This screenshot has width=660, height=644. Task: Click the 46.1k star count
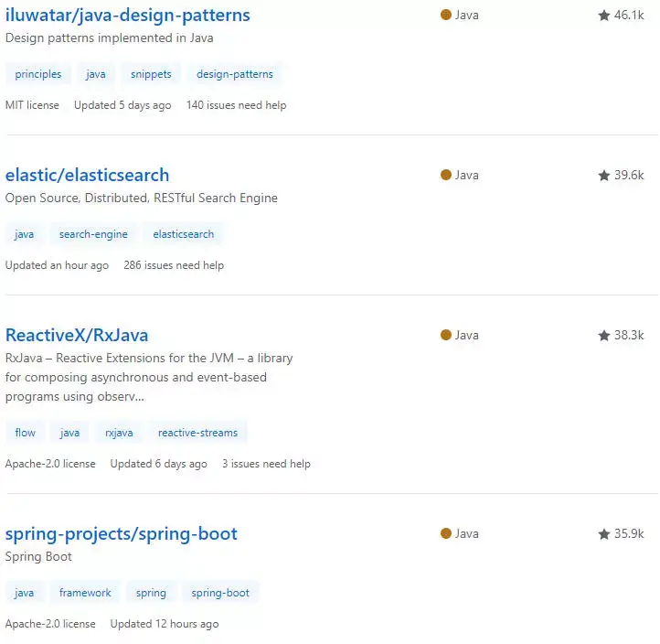(x=629, y=16)
